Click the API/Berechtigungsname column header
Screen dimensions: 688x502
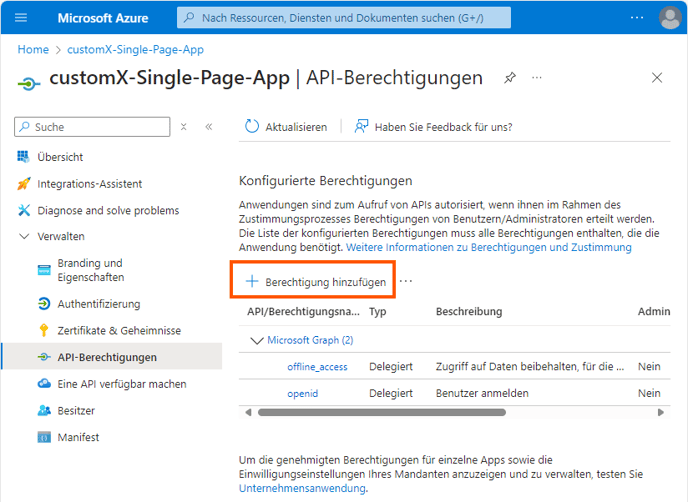click(303, 312)
